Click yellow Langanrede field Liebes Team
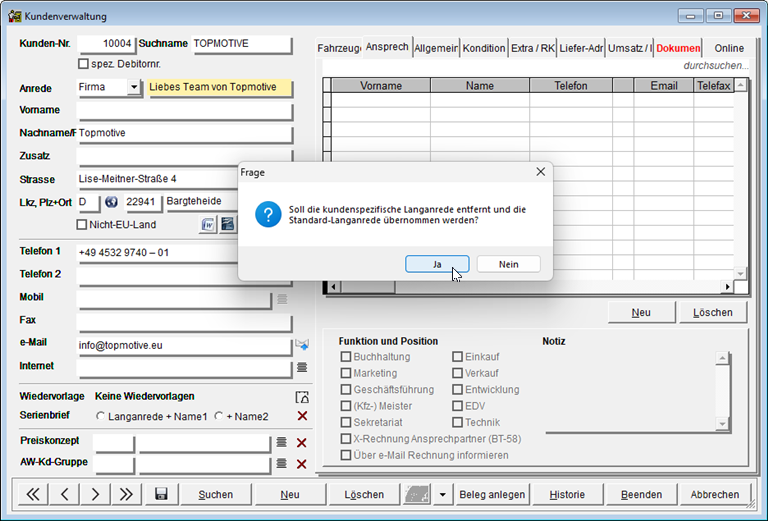This screenshot has width=768, height=521. [x=219, y=87]
